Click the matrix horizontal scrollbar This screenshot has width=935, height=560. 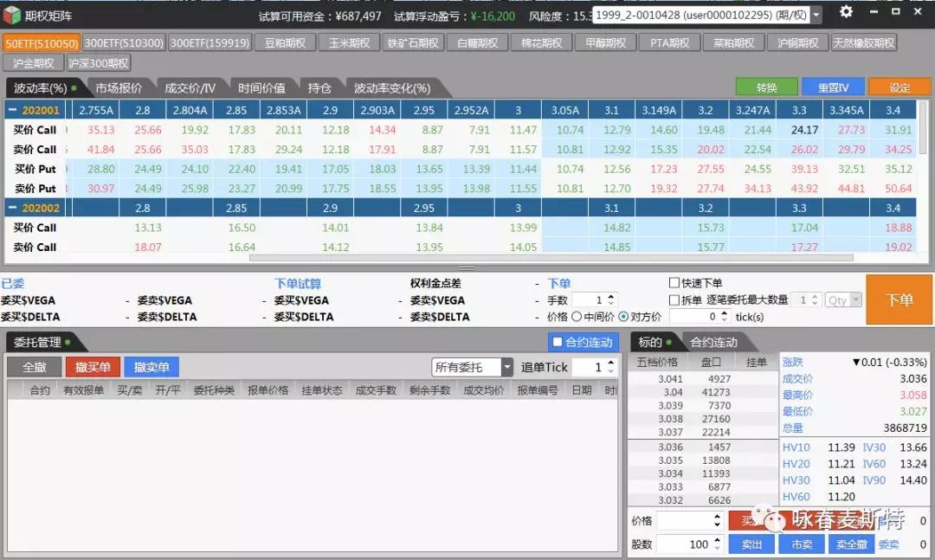tap(551, 258)
